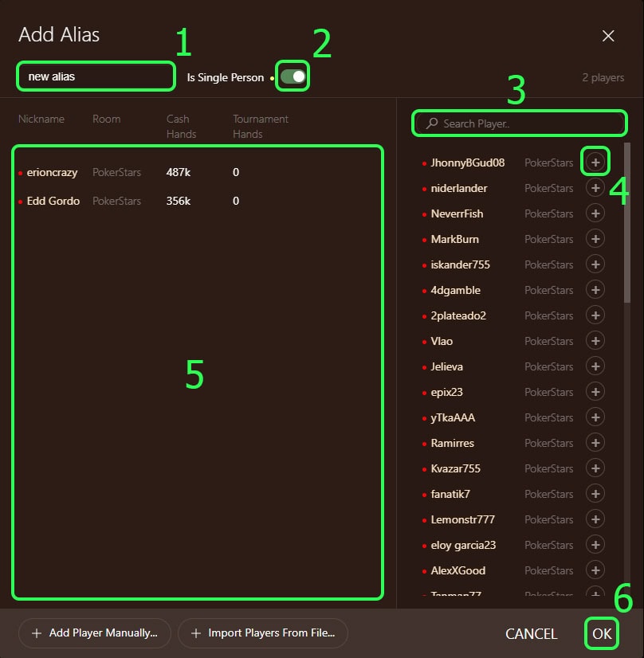Add Vlao to the alias list
Viewport: 644px width, 658px height.
(x=595, y=341)
